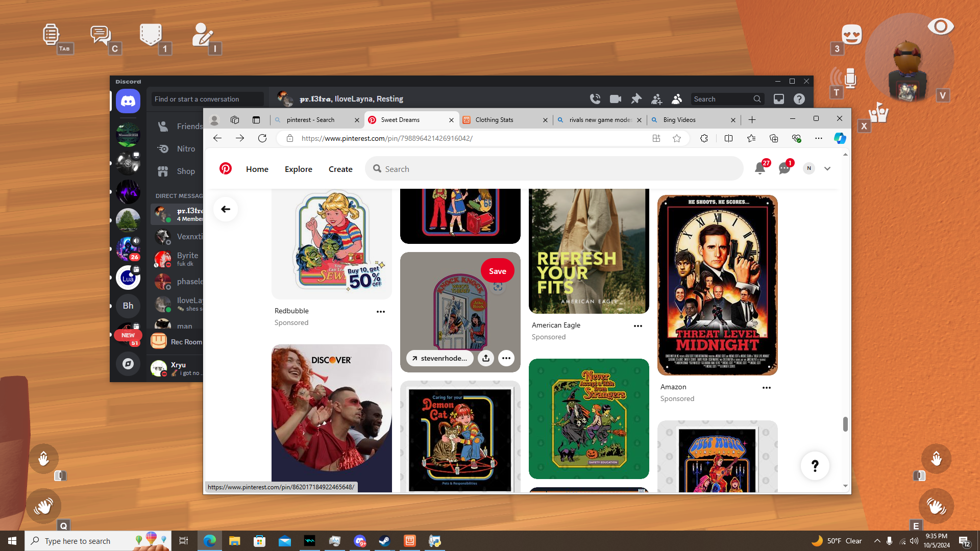This screenshot has height=551, width=980.
Task: Expand the Pinterest accounts chevron dropdown
Action: [x=827, y=168]
